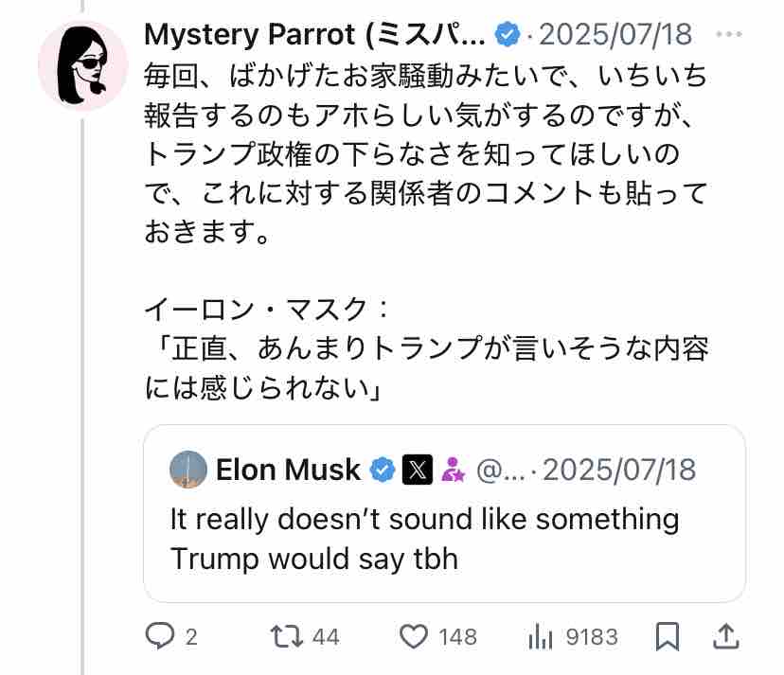
Task: Click the Japanese tweet body text
Action: click(426, 151)
